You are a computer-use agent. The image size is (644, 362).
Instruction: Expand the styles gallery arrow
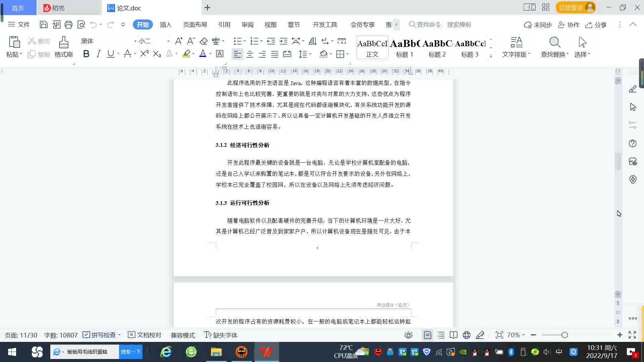[491, 56]
